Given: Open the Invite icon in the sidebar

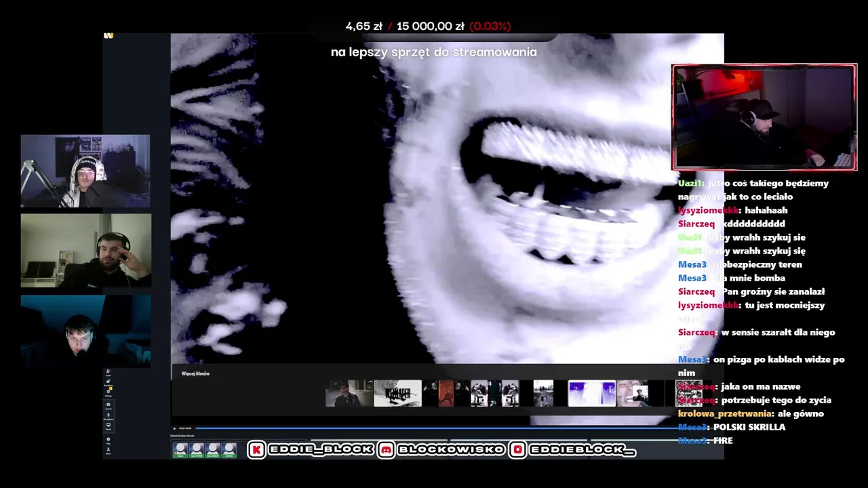Looking at the screenshot, I should tap(108, 372).
